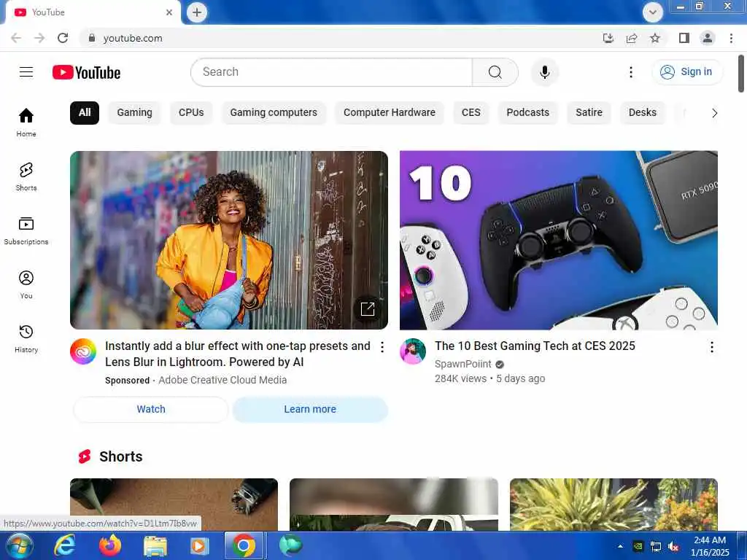Select the Desks filter chip
747x560 pixels.
pyautogui.click(x=642, y=113)
